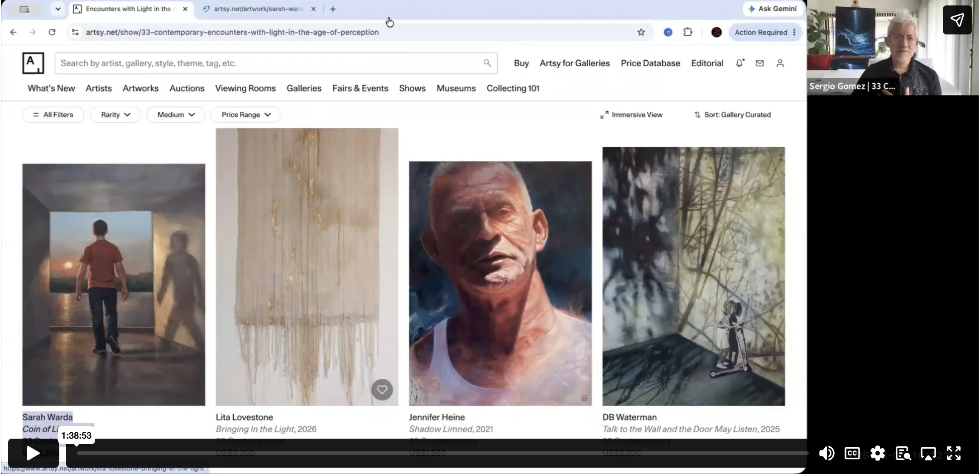Expand the Medium filter dropdown
The width and height of the screenshot is (980, 474).
(176, 115)
